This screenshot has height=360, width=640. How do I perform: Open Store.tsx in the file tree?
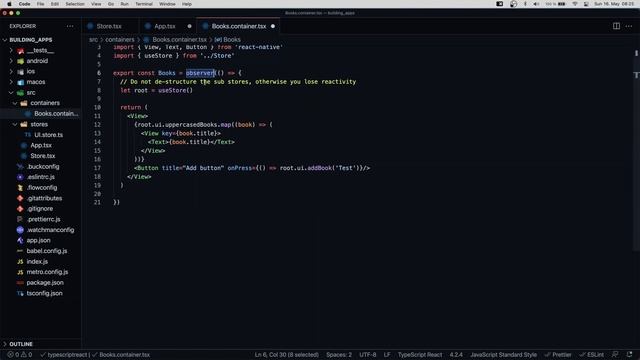coord(42,156)
